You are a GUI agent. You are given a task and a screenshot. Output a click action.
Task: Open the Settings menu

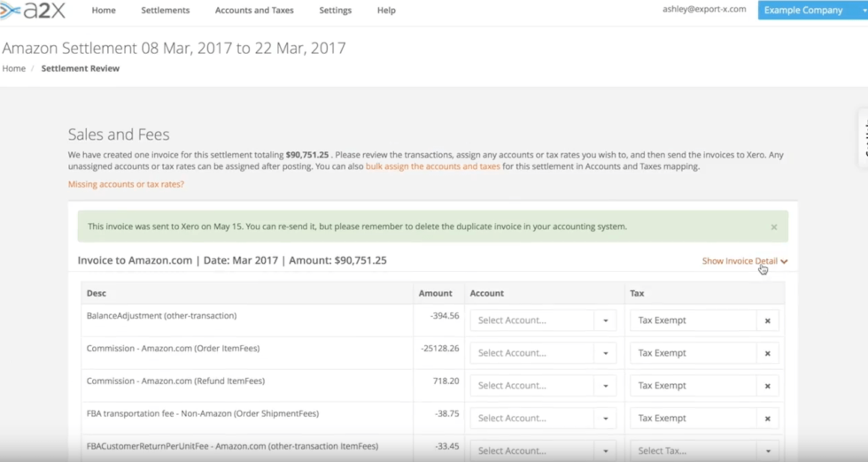[x=335, y=10]
